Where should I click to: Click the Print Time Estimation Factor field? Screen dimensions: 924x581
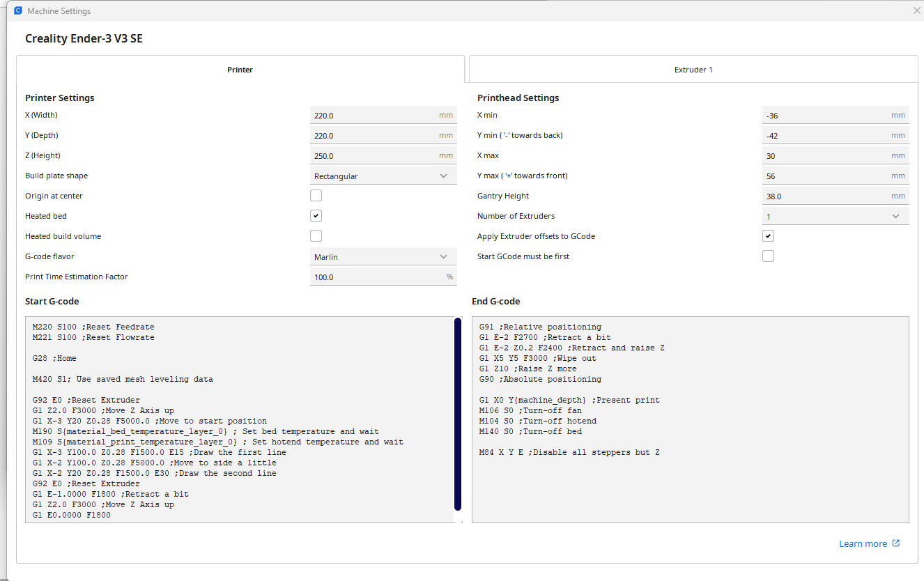tap(383, 277)
